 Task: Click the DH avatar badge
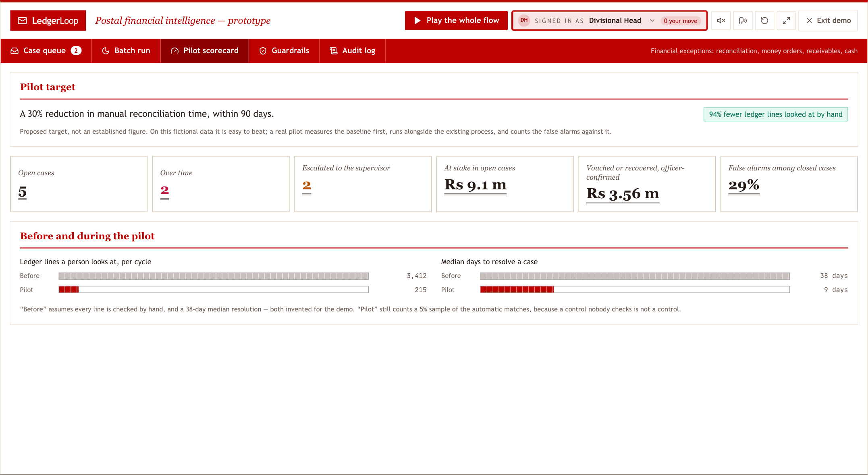pyautogui.click(x=524, y=20)
